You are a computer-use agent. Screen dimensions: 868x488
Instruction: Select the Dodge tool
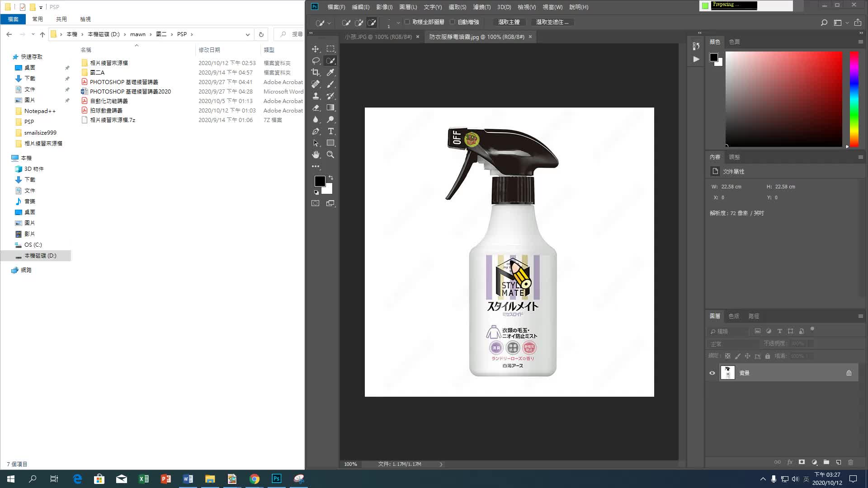(x=330, y=119)
